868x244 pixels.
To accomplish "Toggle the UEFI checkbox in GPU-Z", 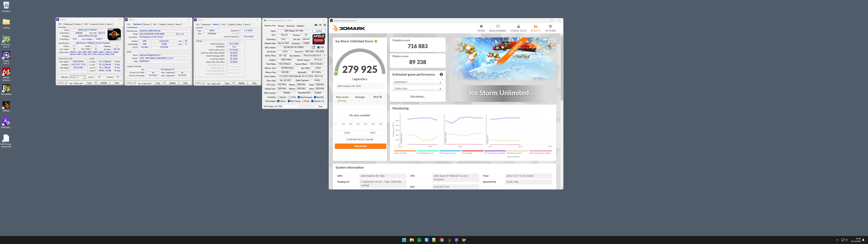I will point(318,47).
